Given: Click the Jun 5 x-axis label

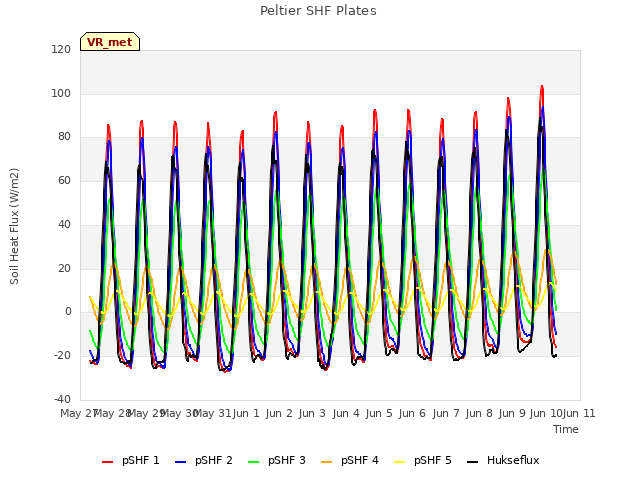Looking at the screenshot, I should point(379,413).
